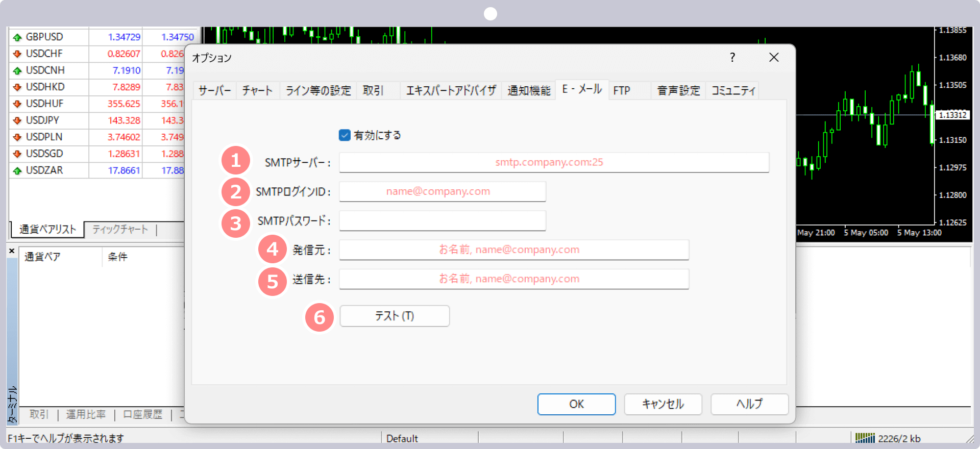Screen dimensions: 980x449
Task: Focus the SMTPパスワード field
Action: tap(443, 221)
